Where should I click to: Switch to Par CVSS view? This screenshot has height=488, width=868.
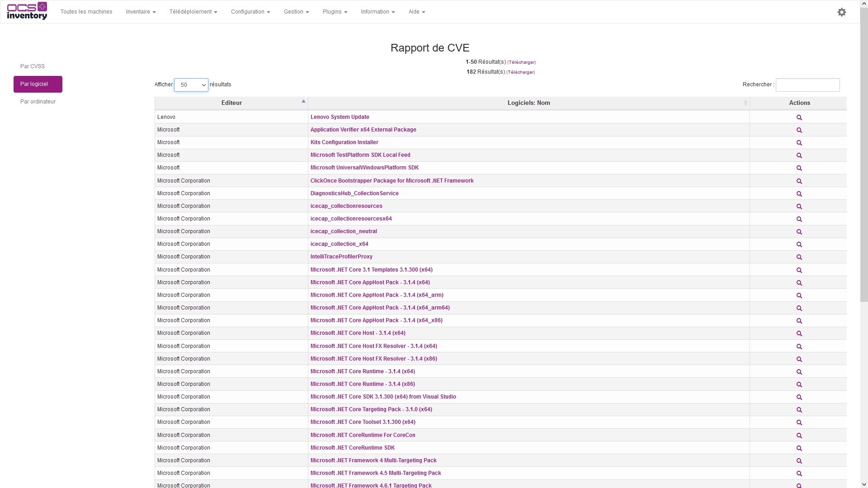[33, 66]
